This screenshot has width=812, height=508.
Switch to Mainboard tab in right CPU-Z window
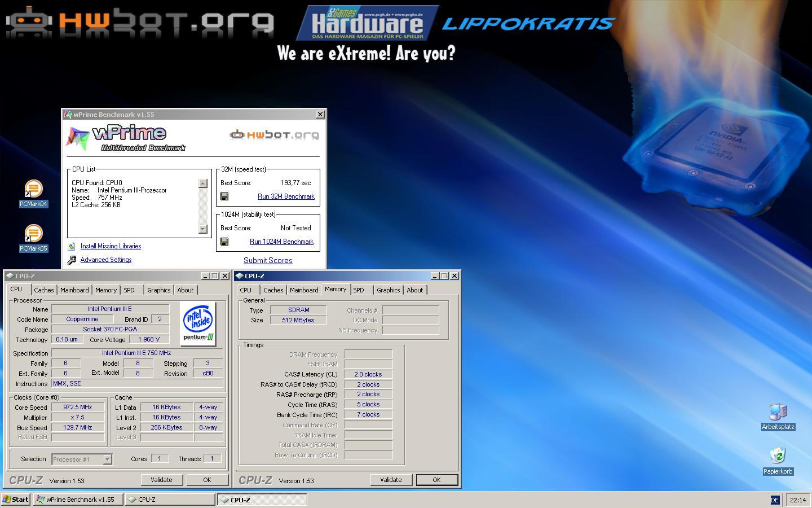pyautogui.click(x=304, y=290)
